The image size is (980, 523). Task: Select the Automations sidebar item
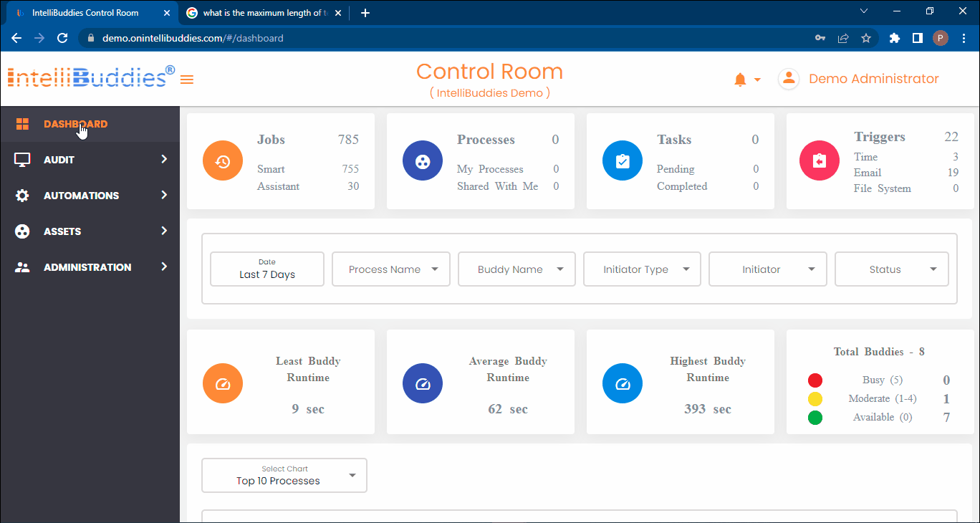point(90,196)
